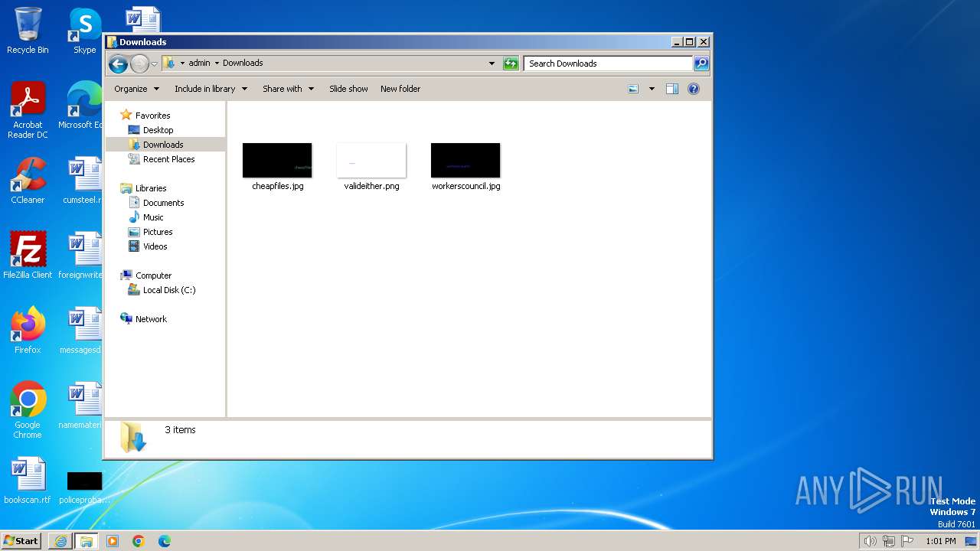This screenshot has height=551, width=980.
Task: Select FileZilla Client desktop icon
Action: click(28, 256)
